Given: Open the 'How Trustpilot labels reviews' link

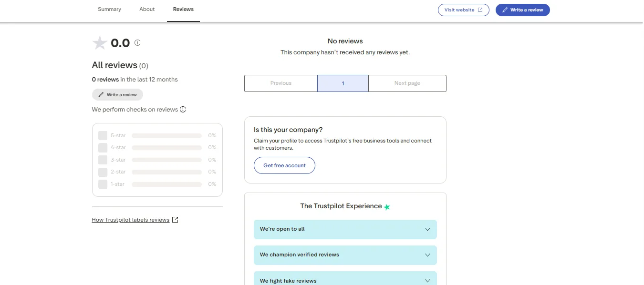Looking at the screenshot, I should point(131,220).
